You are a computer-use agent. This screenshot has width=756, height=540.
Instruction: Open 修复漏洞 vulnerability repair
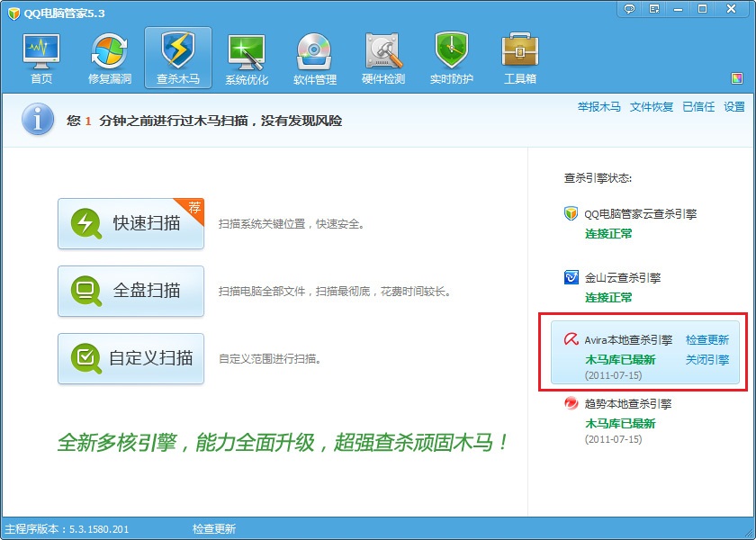pos(110,58)
